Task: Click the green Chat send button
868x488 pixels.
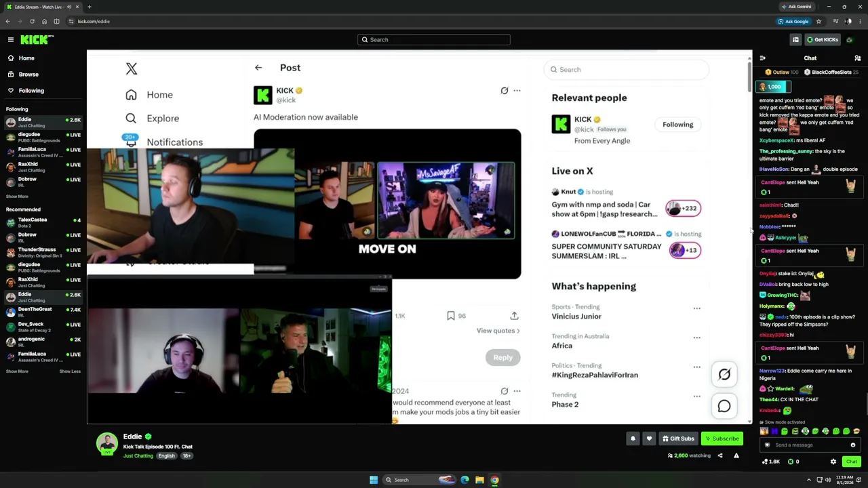Action: pyautogui.click(x=852, y=462)
